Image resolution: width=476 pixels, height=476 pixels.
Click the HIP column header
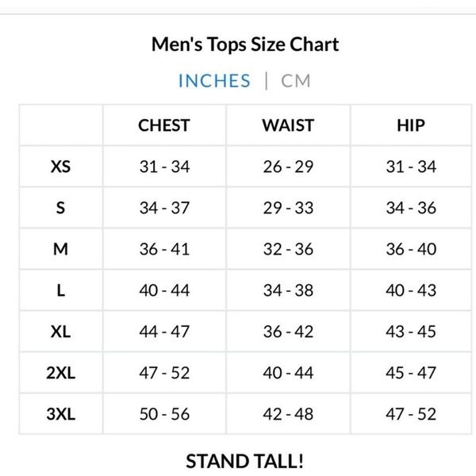(411, 125)
